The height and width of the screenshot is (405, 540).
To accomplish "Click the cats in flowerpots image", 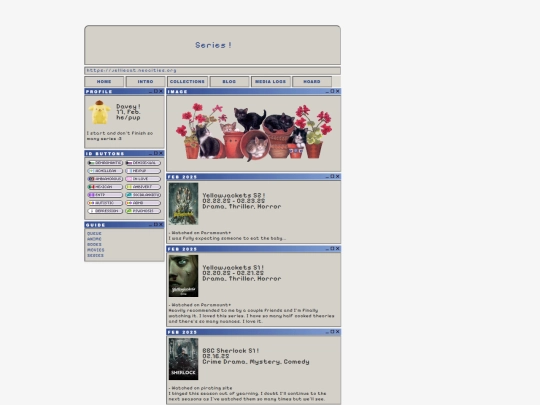I will coord(254,132).
